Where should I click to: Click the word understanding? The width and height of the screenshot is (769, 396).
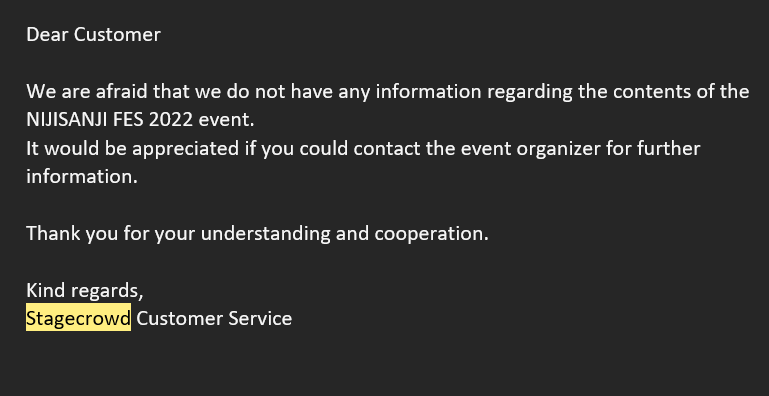click(265, 234)
